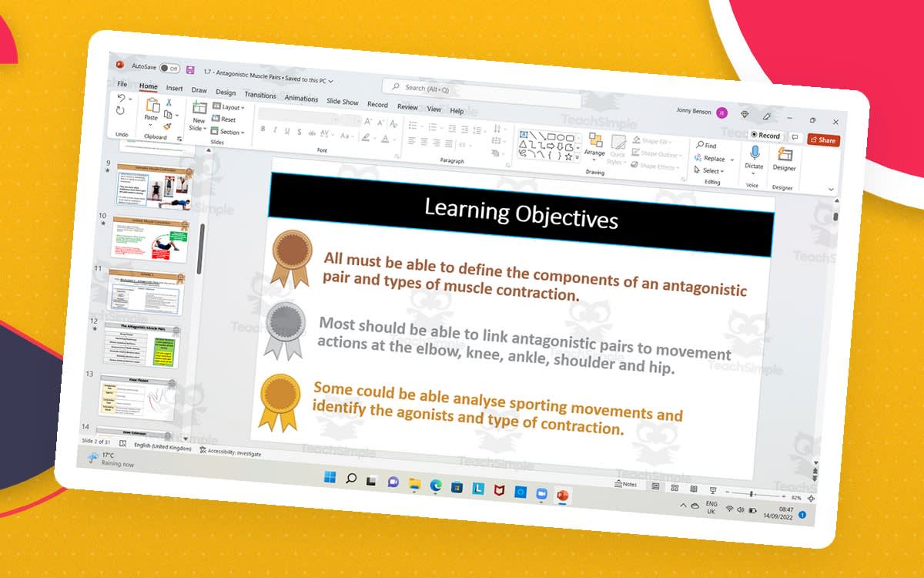Click Clear All Formatting icon
Image resolution: width=924 pixels, height=578 pixels.
395,124
